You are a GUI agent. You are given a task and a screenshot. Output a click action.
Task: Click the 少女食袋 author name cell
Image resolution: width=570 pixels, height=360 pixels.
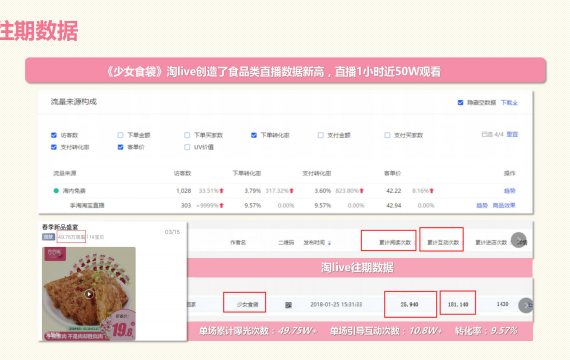pyautogui.click(x=248, y=305)
